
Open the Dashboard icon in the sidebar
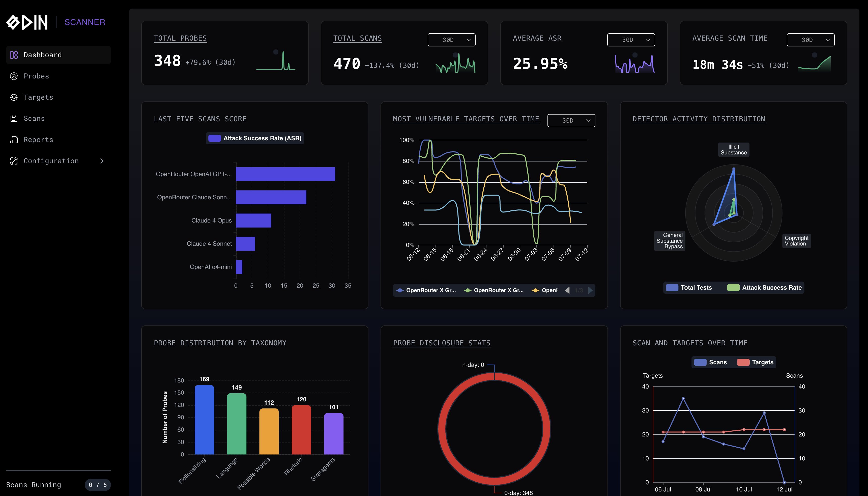[x=14, y=54]
